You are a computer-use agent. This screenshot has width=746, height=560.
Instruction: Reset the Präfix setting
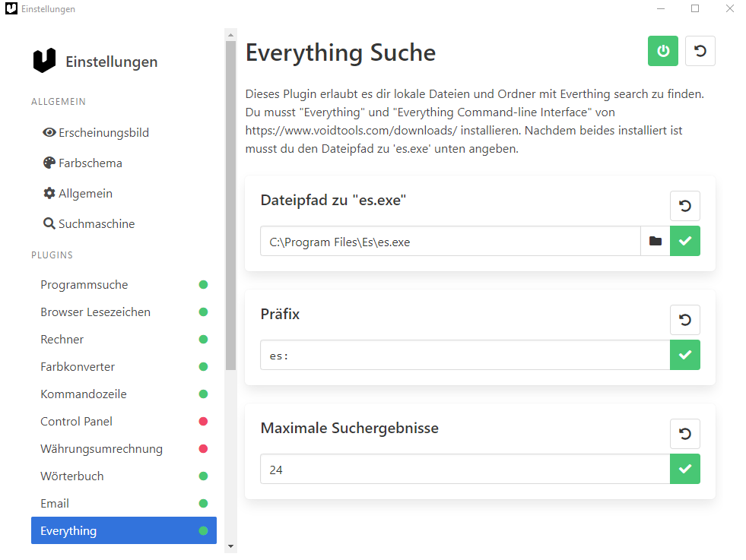[x=684, y=320]
